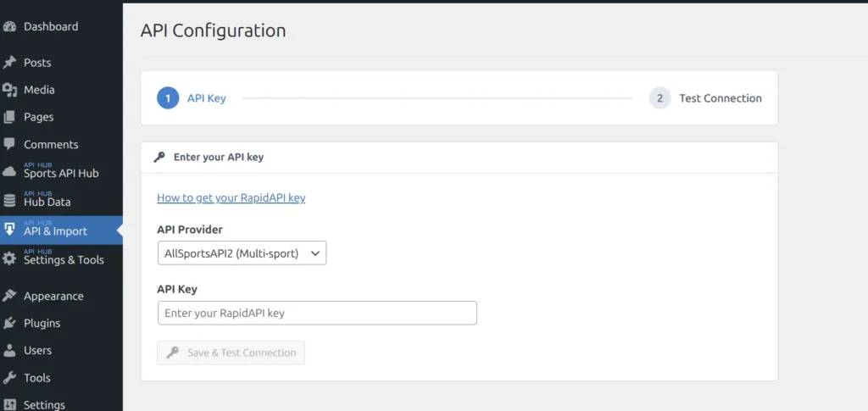Select step 1 API Key circle
The image size is (868, 411).
click(x=168, y=98)
